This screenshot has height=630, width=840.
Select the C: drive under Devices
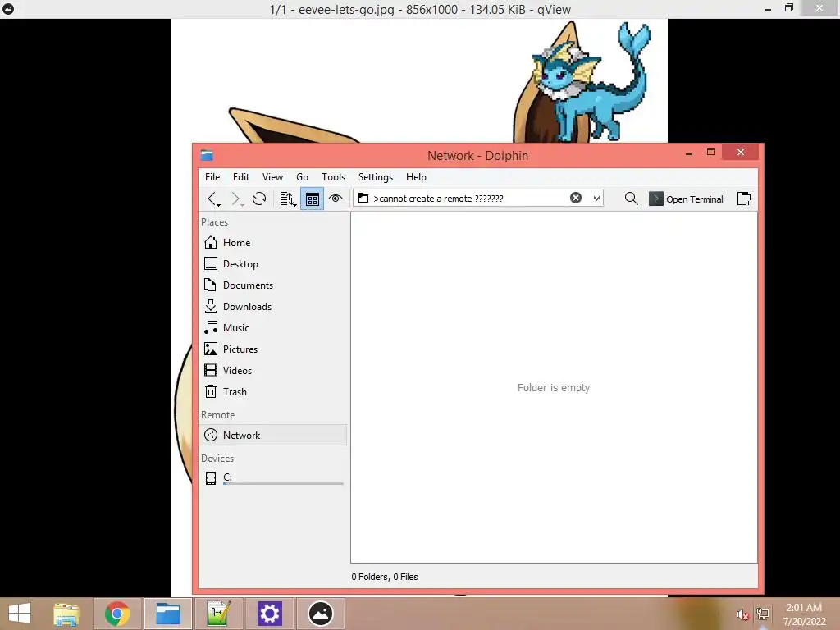coord(273,478)
